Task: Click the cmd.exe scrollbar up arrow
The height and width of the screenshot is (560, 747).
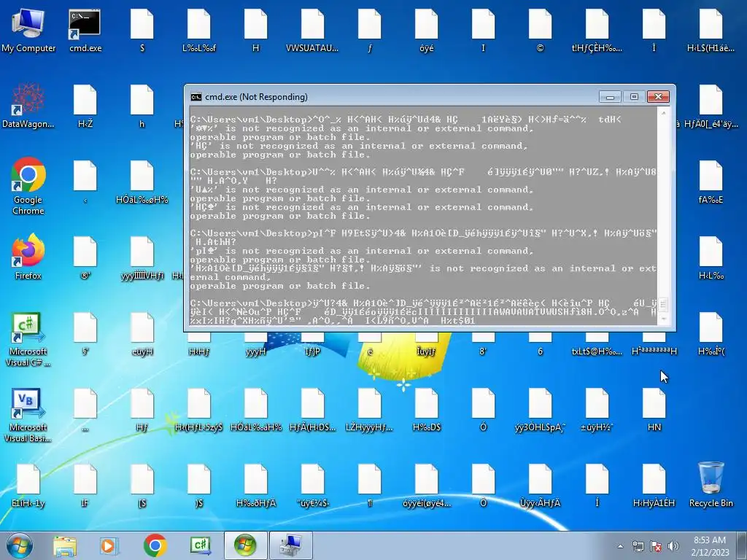Action: point(662,113)
